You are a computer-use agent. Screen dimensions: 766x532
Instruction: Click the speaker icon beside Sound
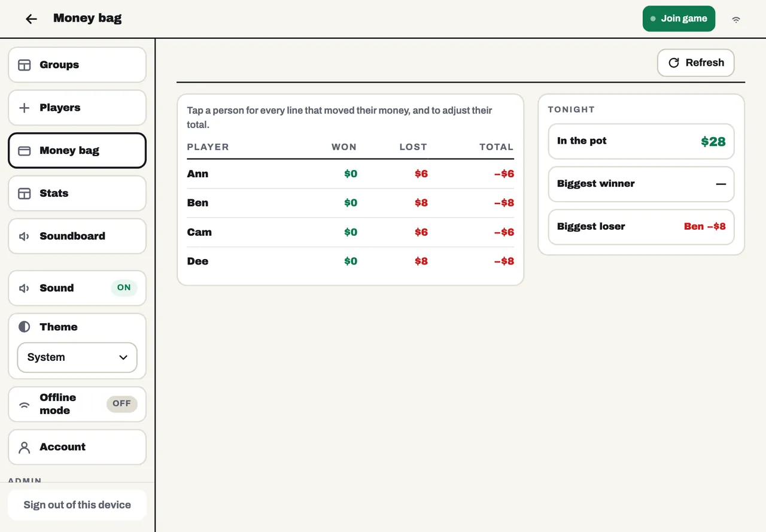tap(25, 288)
